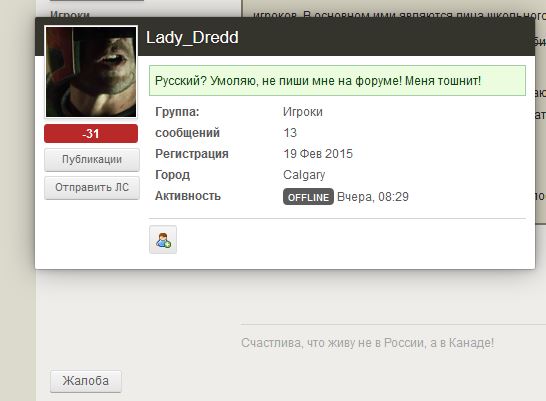
Task: Select the green status message text
Action: [318, 81]
